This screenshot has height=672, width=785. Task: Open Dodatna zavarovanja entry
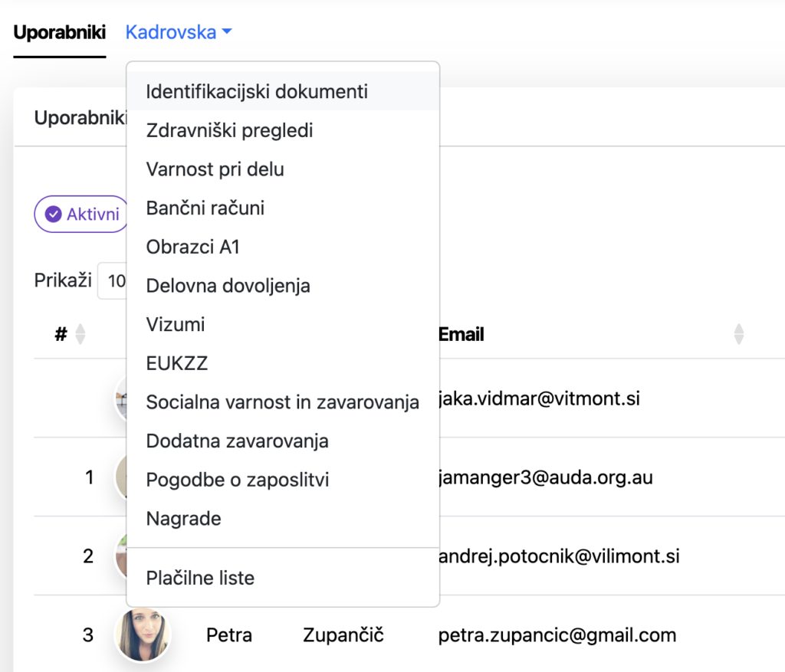click(x=237, y=441)
